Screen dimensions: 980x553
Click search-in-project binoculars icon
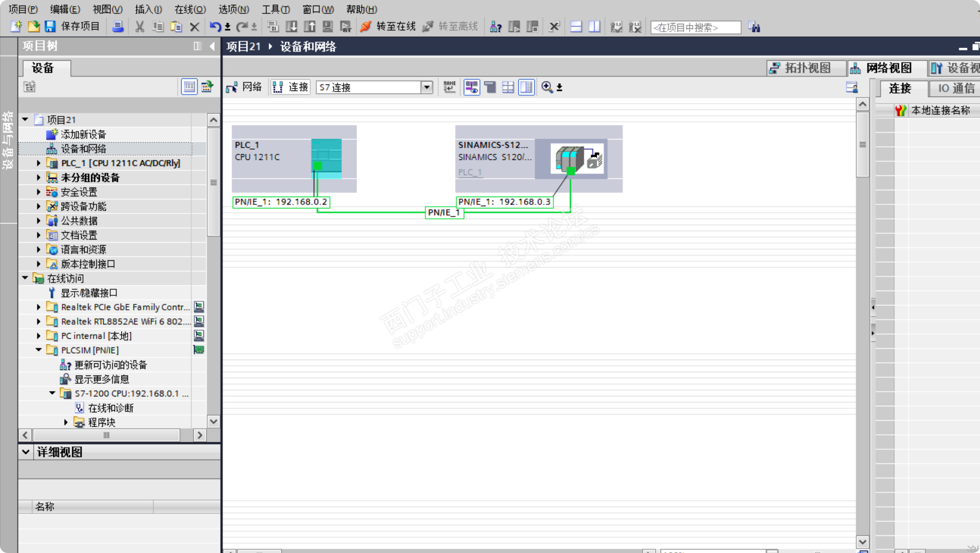click(x=754, y=27)
